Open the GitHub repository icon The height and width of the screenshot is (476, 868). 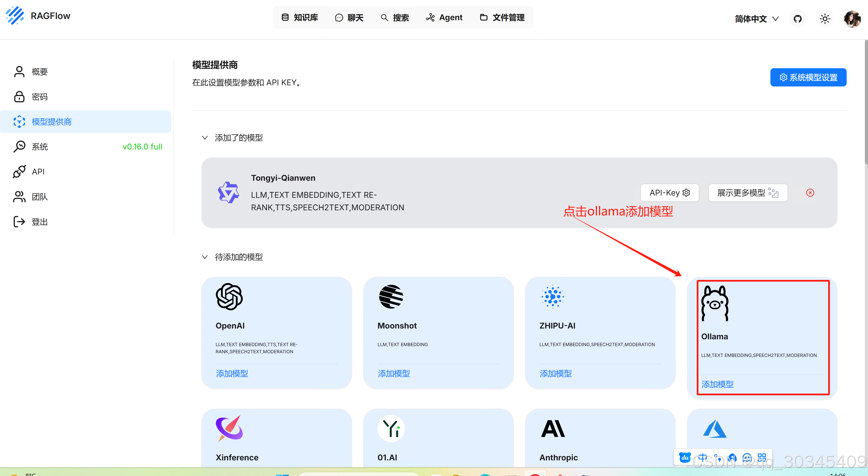click(x=797, y=18)
